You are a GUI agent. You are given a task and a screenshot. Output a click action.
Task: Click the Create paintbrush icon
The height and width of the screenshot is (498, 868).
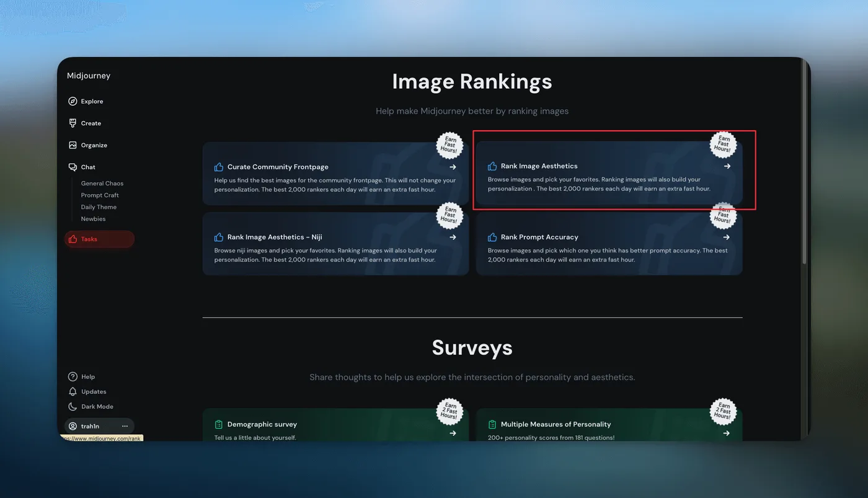[73, 123]
